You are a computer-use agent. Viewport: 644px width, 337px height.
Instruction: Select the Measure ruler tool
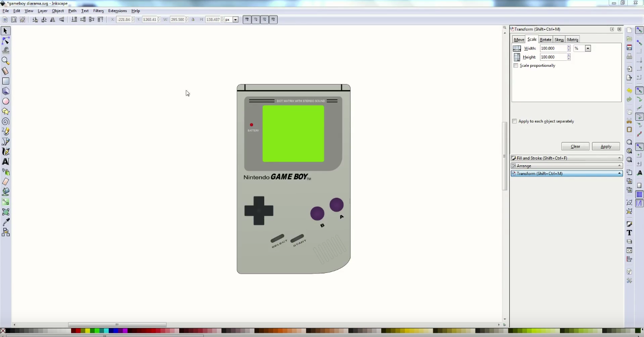coord(6,71)
